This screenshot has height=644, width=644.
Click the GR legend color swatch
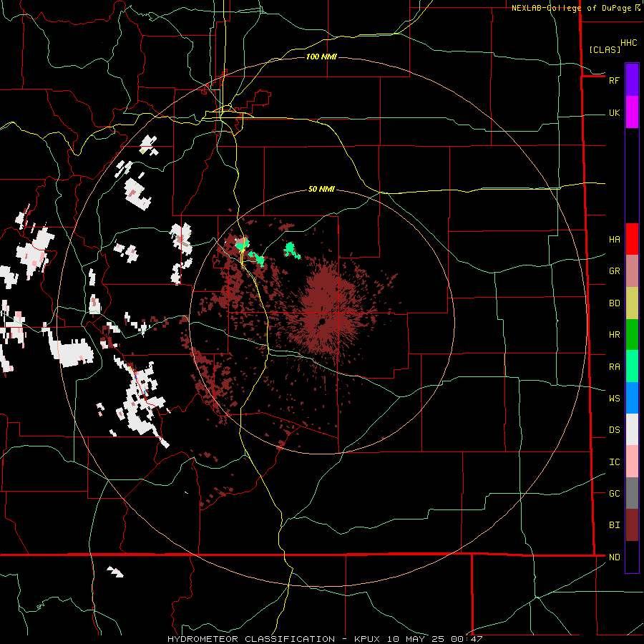(x=632, y=271)
